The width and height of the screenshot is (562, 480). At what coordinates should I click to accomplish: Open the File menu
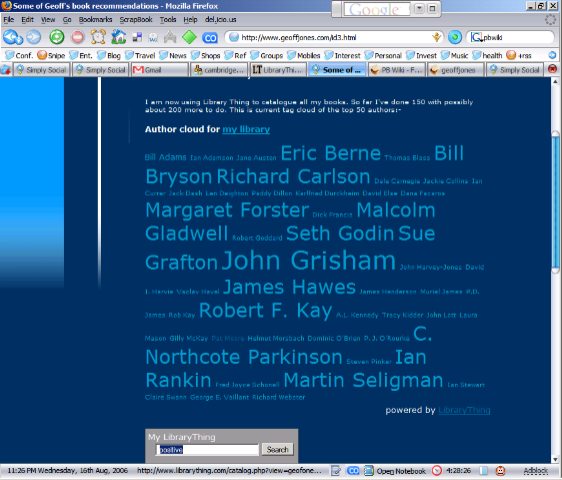(x=9, y=19)
